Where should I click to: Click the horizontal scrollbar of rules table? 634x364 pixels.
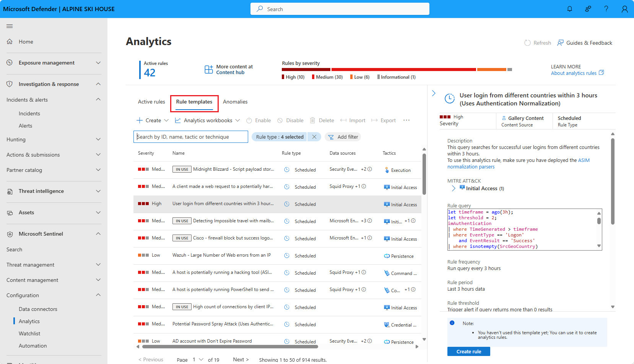(230, 347)
